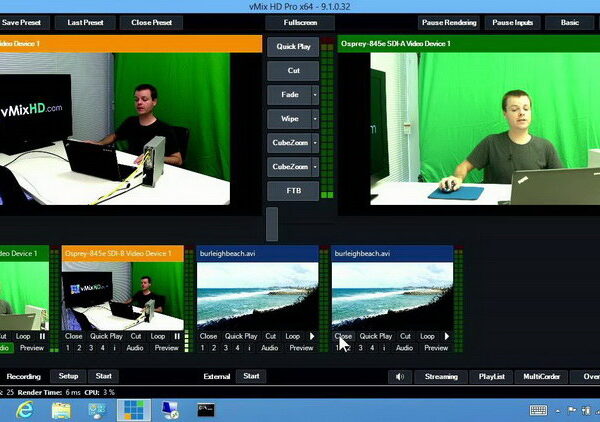Open Recording Setup

tap(68, 376)
